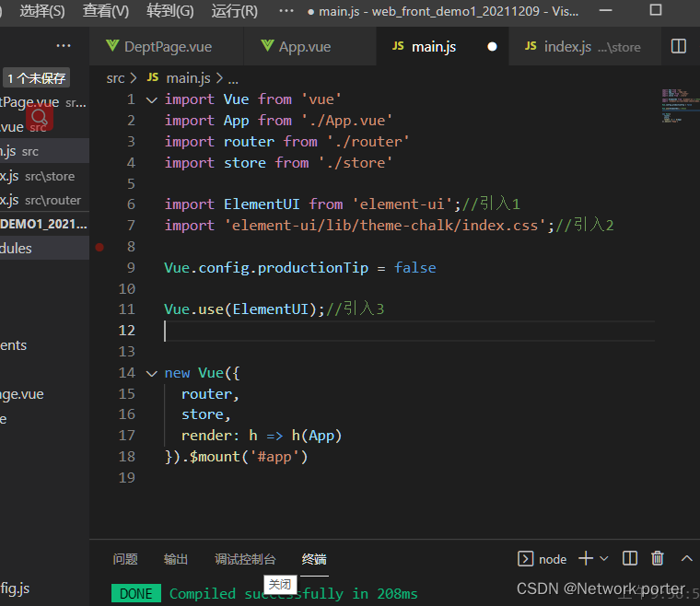700x606 pixels.
Task: Open the new terminal profile dropdown arrow
Action: tap(604, 559)
